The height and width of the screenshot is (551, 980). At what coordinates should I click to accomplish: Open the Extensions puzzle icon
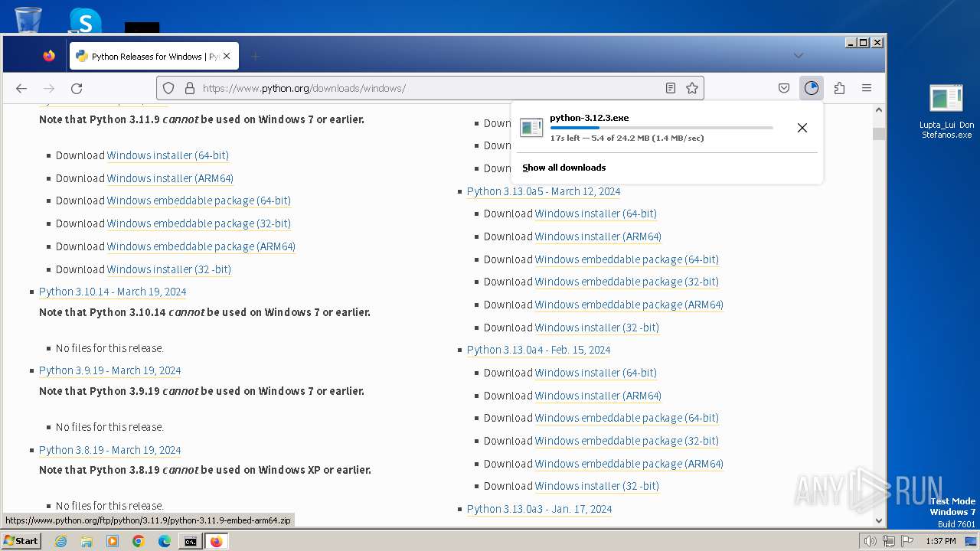tap(839, 88)
